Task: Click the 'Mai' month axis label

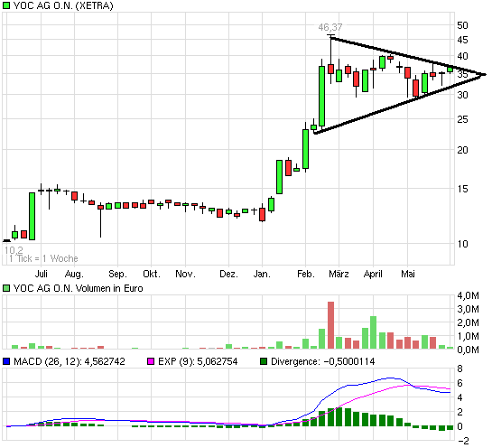Action: pyautogui.click(x=408, y=274)
